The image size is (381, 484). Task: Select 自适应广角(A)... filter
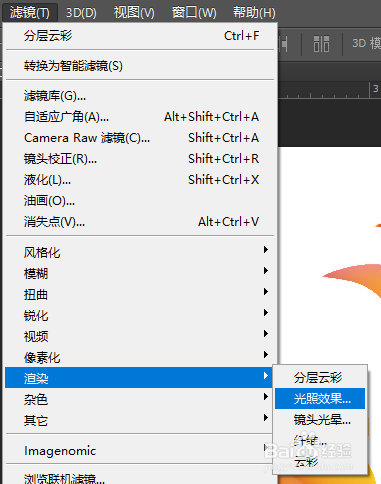coord(141,117)
